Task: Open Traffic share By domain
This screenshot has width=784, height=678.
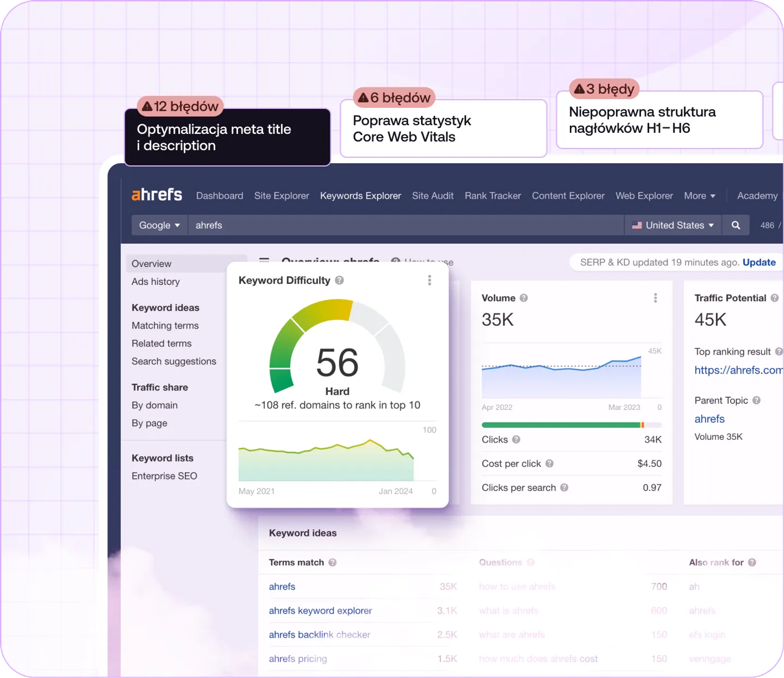Action: coord(155,405)
